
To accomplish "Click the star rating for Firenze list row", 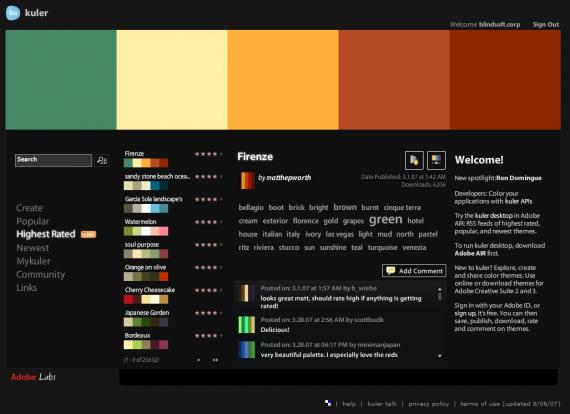I will (x=208, y=154).
